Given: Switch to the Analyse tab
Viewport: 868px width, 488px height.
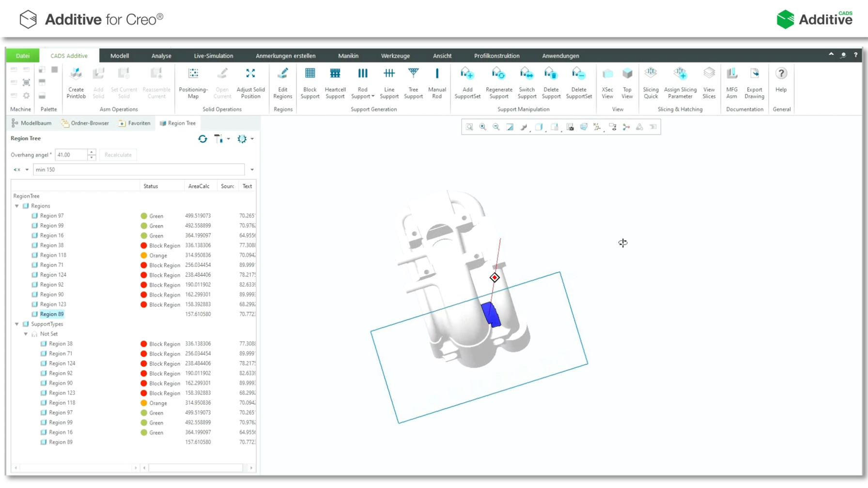Looking at the screenshot, I should click(161, 56).
